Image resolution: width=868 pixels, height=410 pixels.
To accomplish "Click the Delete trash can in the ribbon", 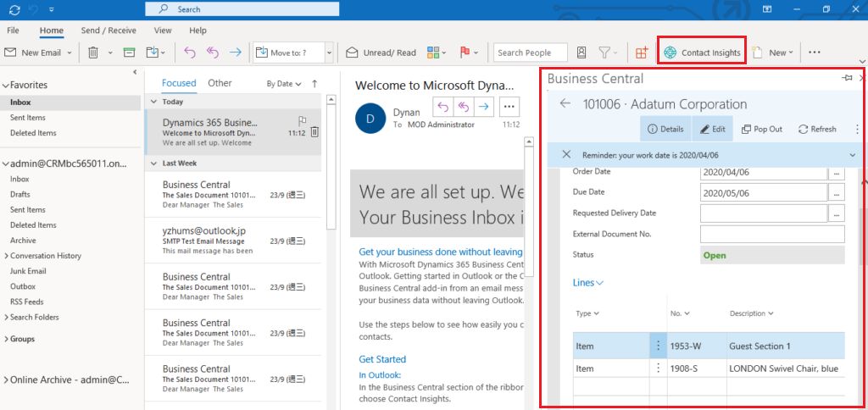I will [93, 53].
